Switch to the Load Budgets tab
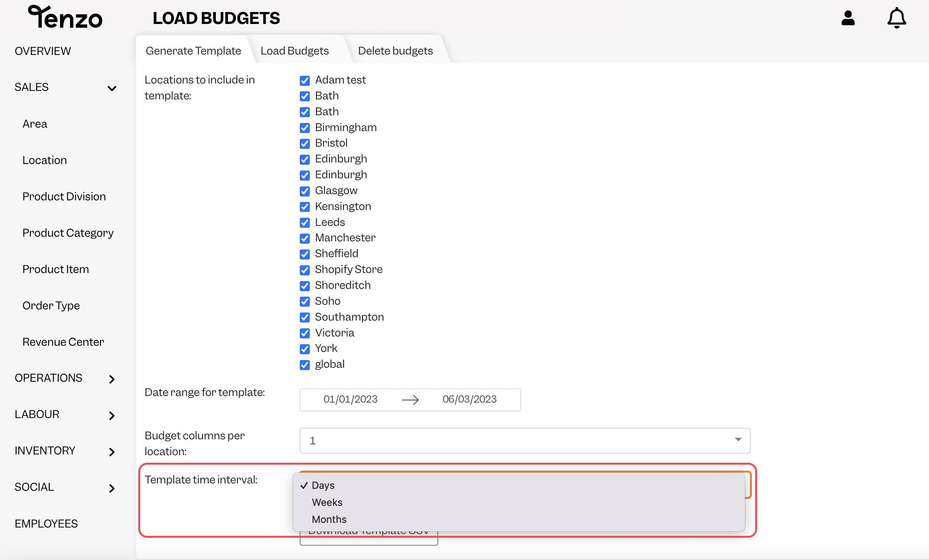 (x=294, y=51)
